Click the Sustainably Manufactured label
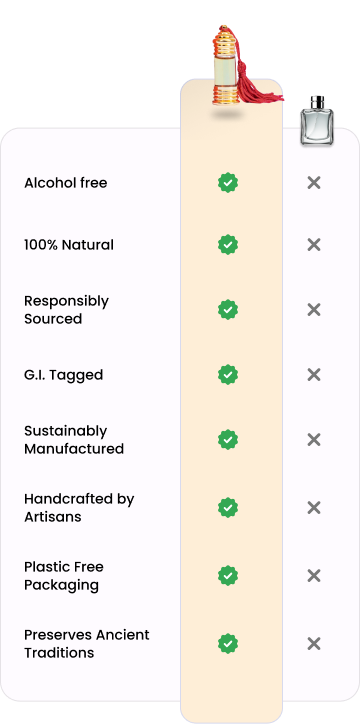 click(x=74, y=440)
